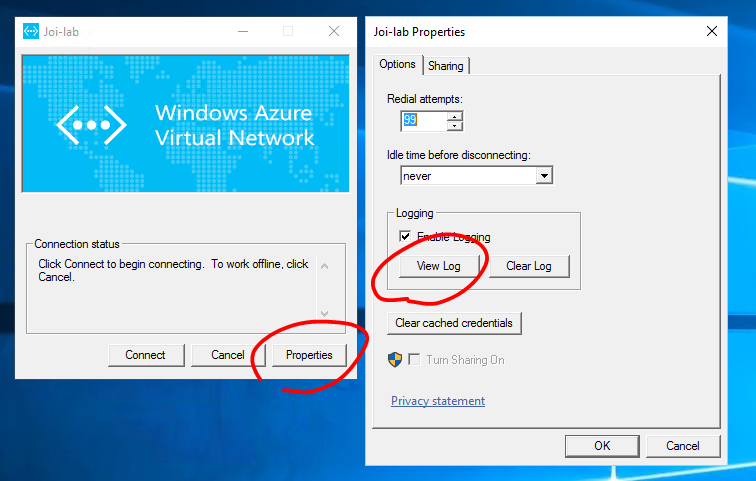The image size is (756, 481).
Task: Minimize the Joi-lab connection window
Action: click(x=243, y=31)
